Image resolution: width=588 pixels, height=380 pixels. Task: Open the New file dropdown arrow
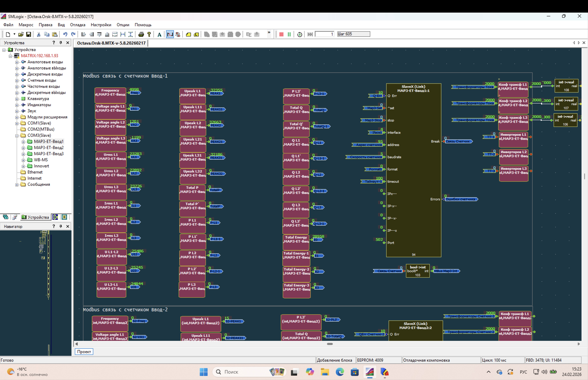(x=14, y=34)
